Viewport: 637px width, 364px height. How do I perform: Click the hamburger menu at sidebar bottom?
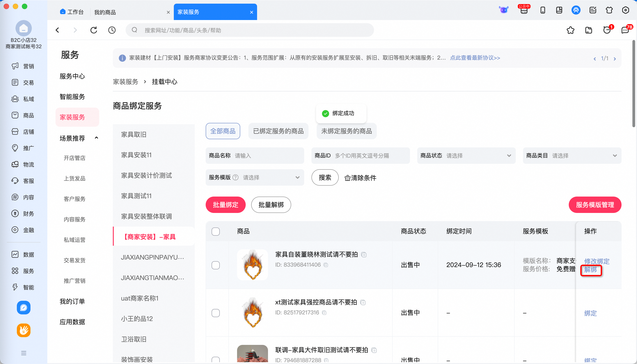[23, 353]
